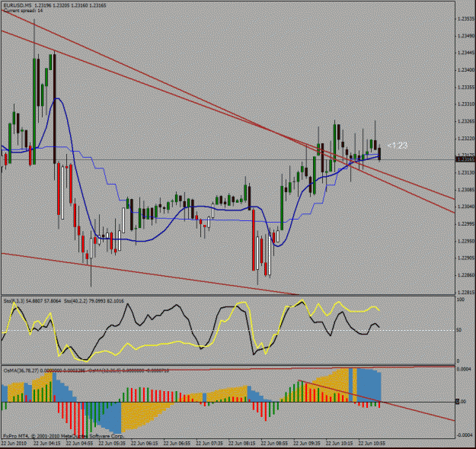The width and height of the screenshot is (476, 449).
Task: Click the 1.23400 price axis label
Action: [x=466, y=70]
